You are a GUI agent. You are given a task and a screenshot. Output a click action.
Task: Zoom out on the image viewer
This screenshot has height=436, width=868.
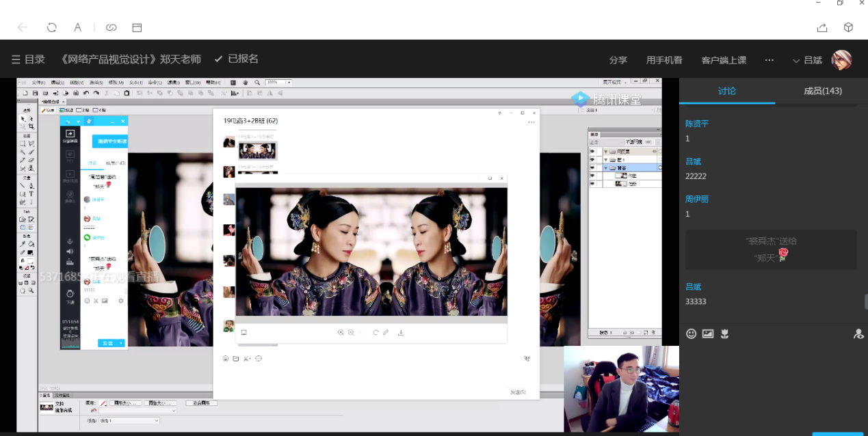(352, 332)
